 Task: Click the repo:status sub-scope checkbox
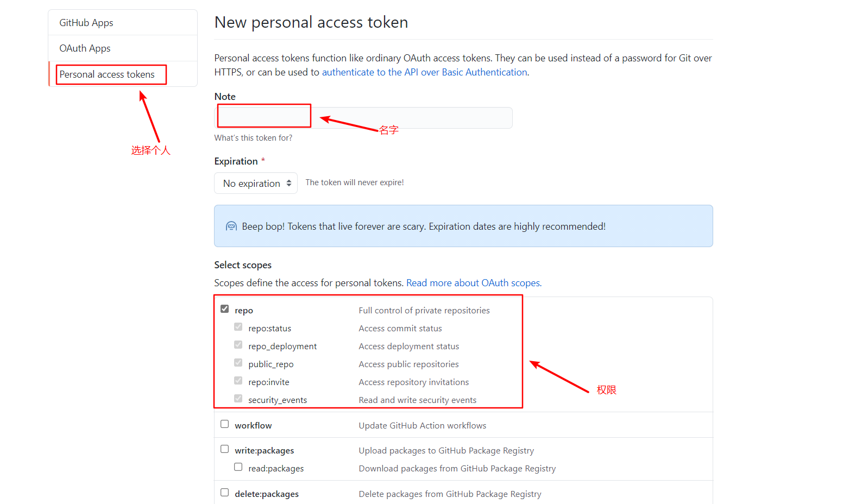point(238,327)
